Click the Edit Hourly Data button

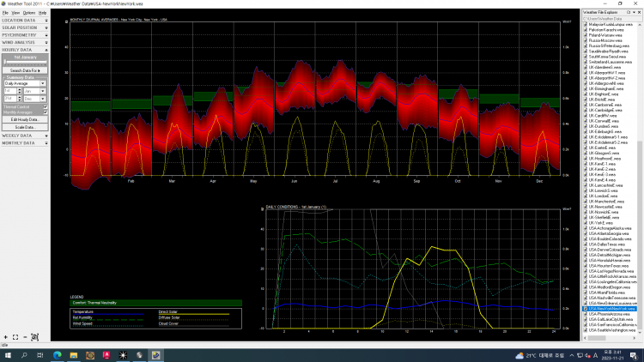click(24, 119)
